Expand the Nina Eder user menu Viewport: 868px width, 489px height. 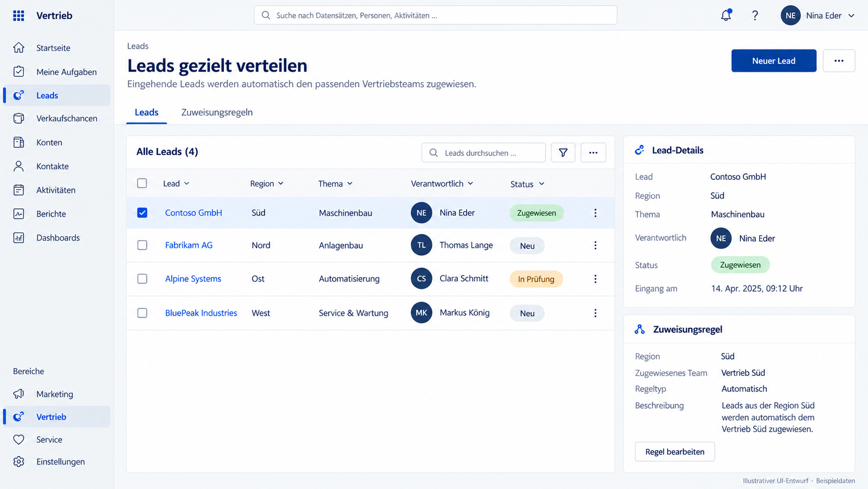[818, 16]
